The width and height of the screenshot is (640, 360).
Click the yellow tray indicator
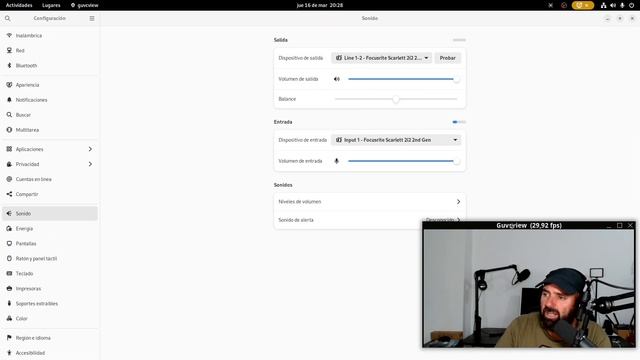pyautogui.click(x=582, y=5)
